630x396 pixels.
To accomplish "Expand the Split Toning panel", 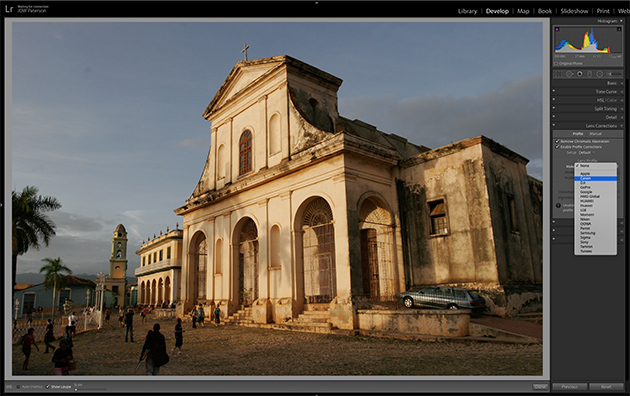I will pos(622,108).
